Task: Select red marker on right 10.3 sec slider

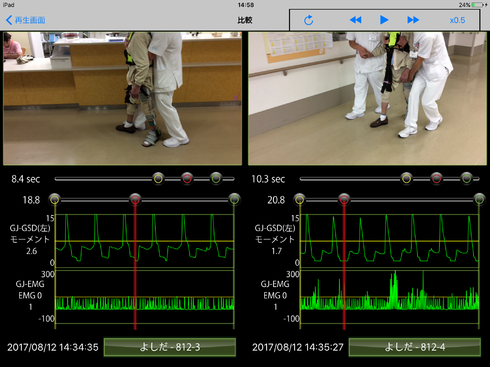Action: tap(436, 179)
